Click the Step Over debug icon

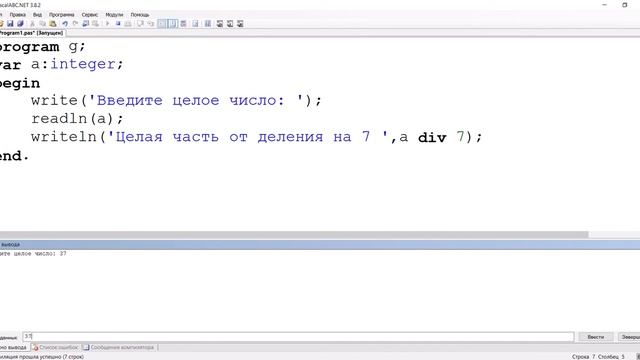point(140,24)
